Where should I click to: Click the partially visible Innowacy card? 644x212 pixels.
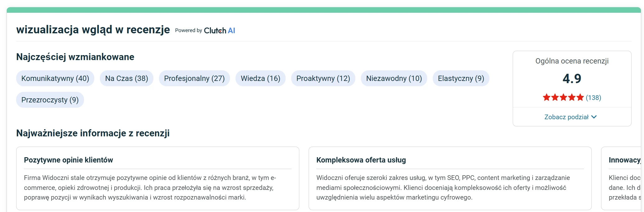[x=623, y=178]
